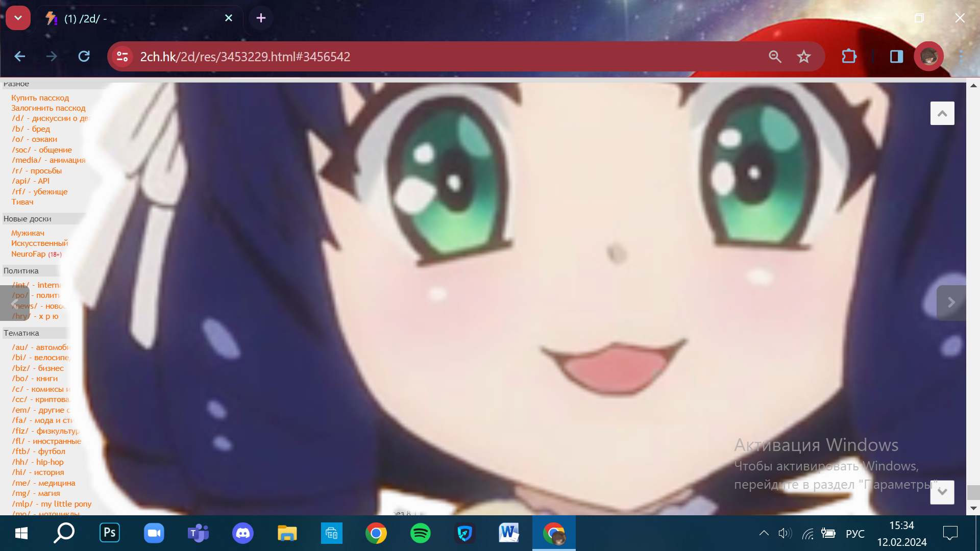The image size is (980, 551).
Task: Go to /o/ - оэкаки board
Action: pos(34,139)
